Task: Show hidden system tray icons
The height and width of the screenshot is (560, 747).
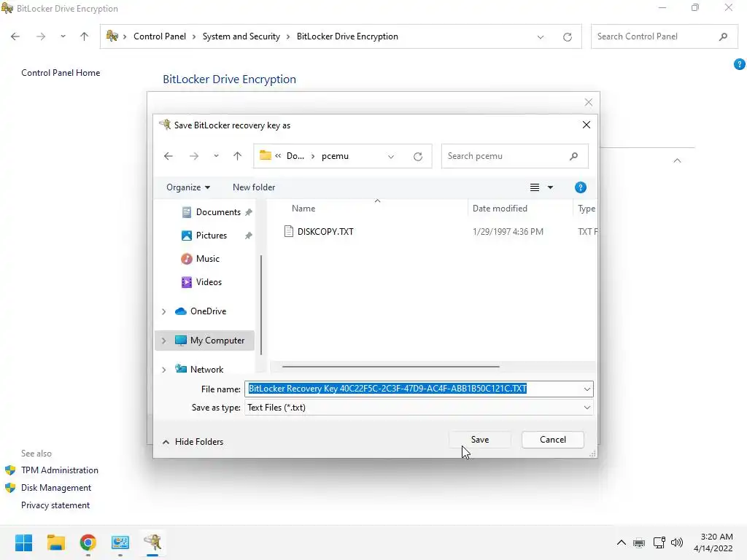Action: coord(622,542)
